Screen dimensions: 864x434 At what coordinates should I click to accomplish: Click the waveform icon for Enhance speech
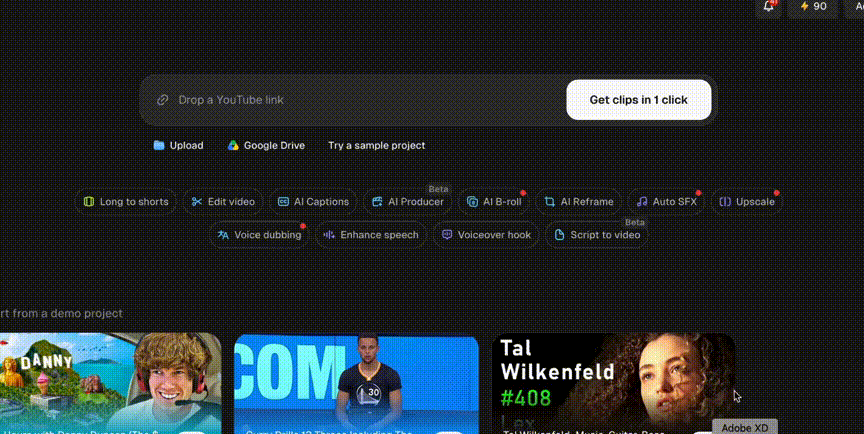[329, 235]
